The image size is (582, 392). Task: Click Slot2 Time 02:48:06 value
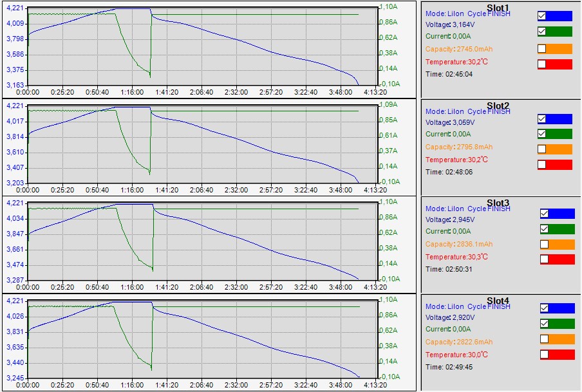pos(449,172)
